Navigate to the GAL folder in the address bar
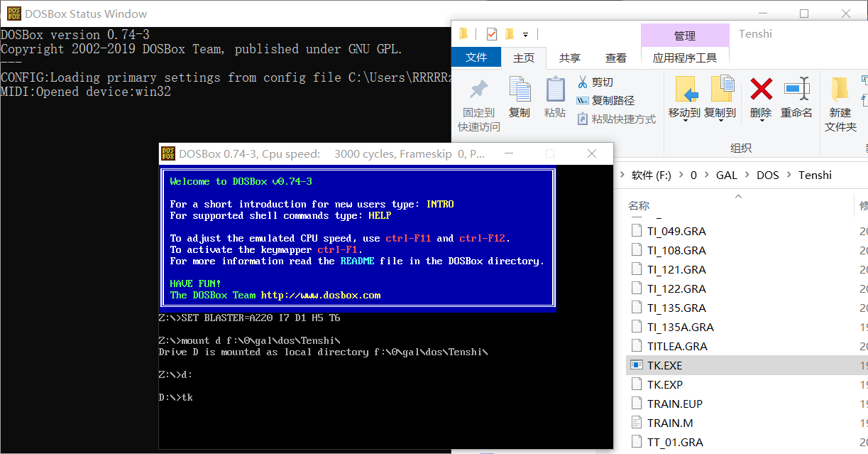The image size is (868, 454). point(726,175)
